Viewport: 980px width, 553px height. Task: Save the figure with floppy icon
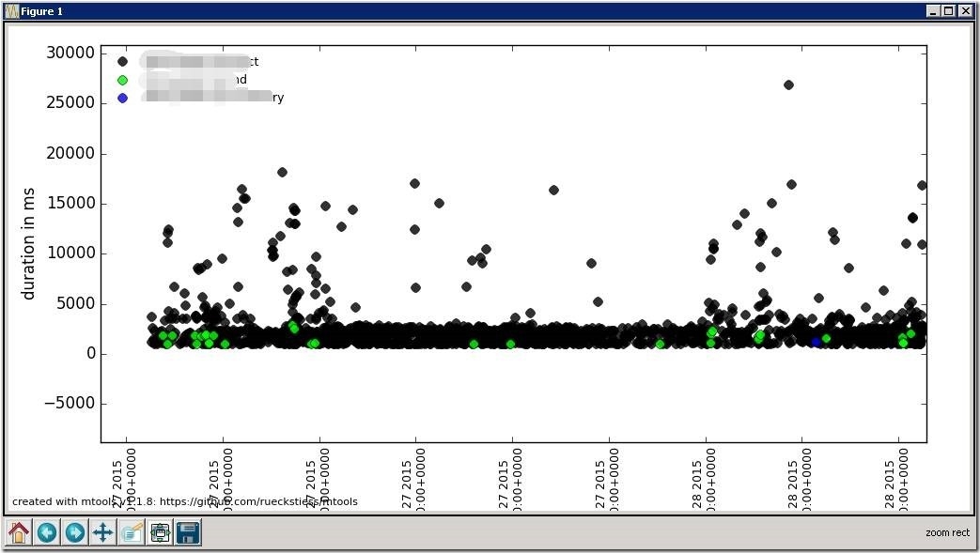[188, 533]
